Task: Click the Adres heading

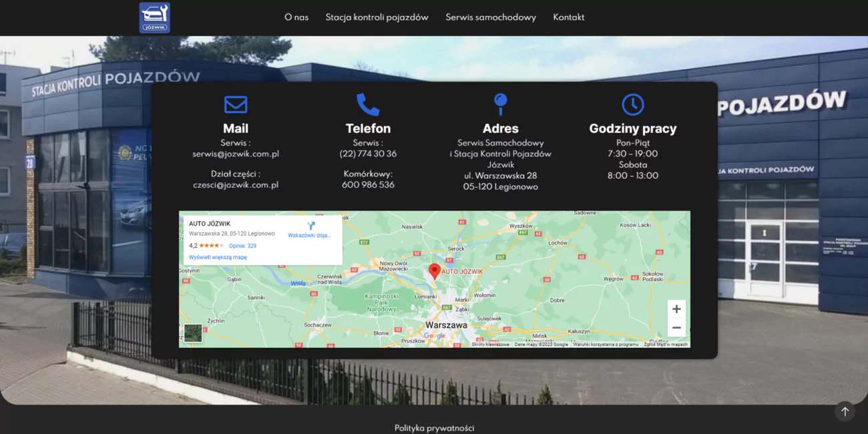Action: 500,128
